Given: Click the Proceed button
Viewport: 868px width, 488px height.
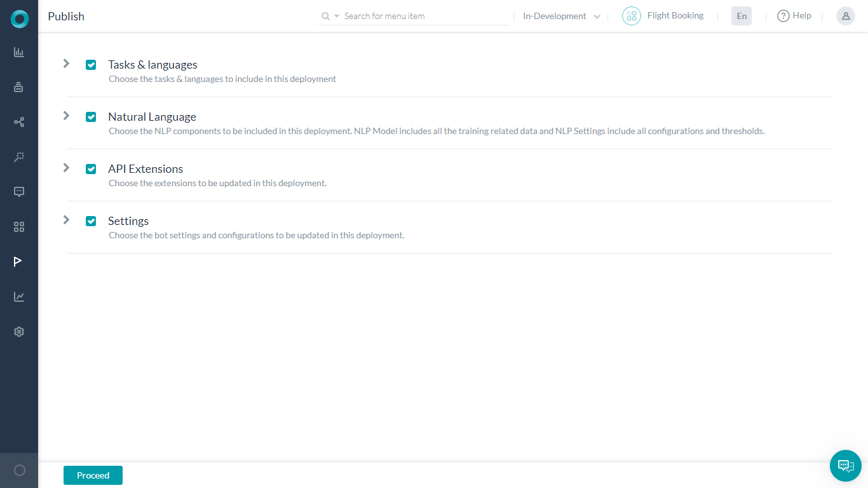Looking at the screenshot, I should click(93, 475).
